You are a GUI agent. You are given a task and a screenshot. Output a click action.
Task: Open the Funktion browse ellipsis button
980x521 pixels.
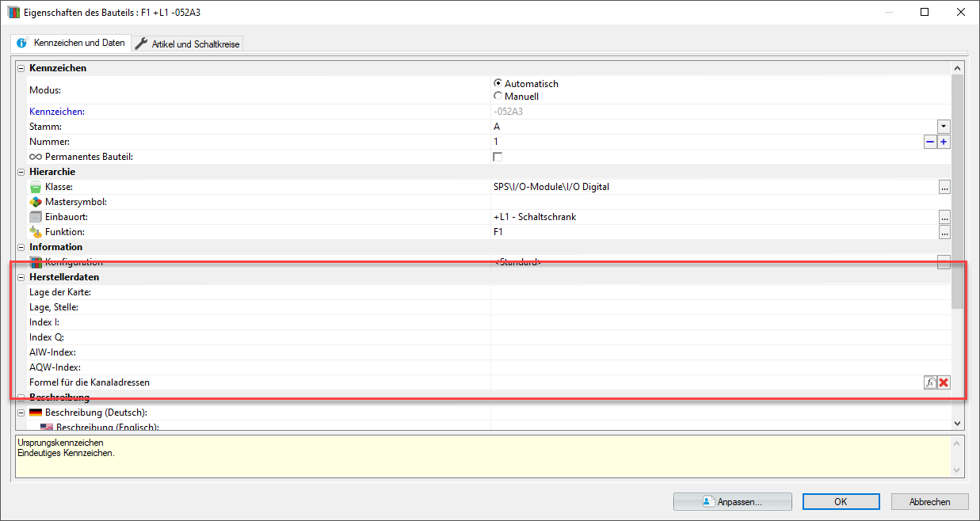click(944, 233)
